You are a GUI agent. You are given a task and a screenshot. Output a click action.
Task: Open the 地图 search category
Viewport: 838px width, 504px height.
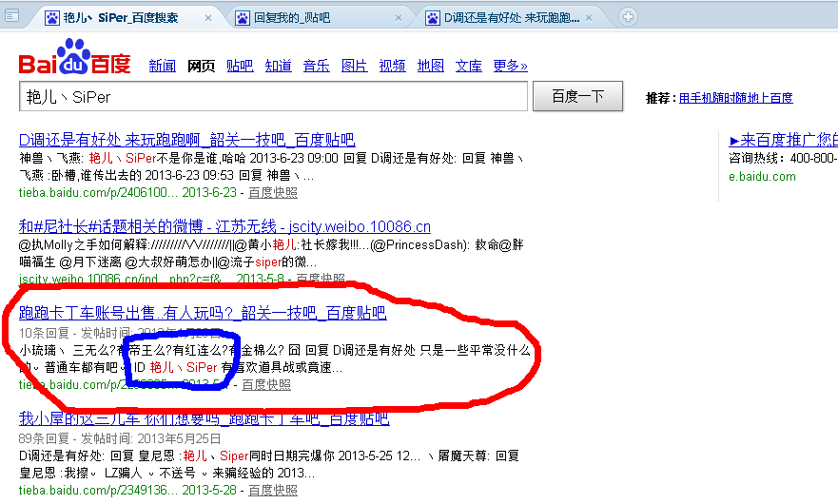(431, 66)
